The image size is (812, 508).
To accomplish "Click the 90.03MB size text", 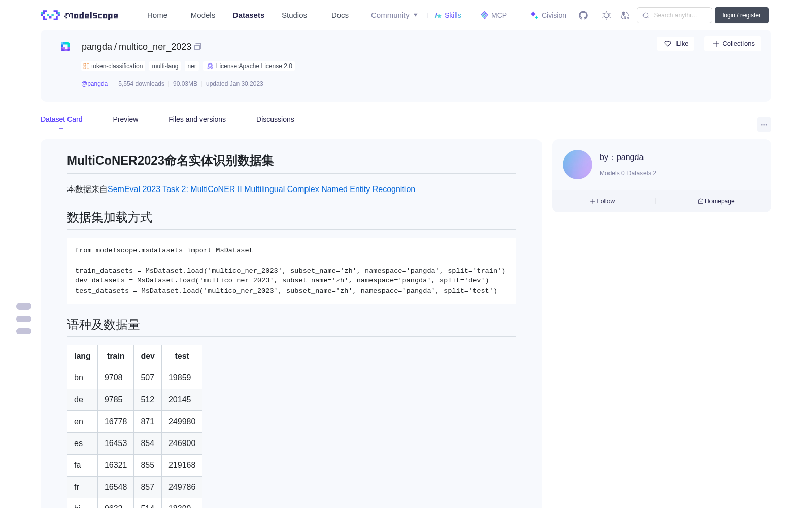I will coord(185,84).
